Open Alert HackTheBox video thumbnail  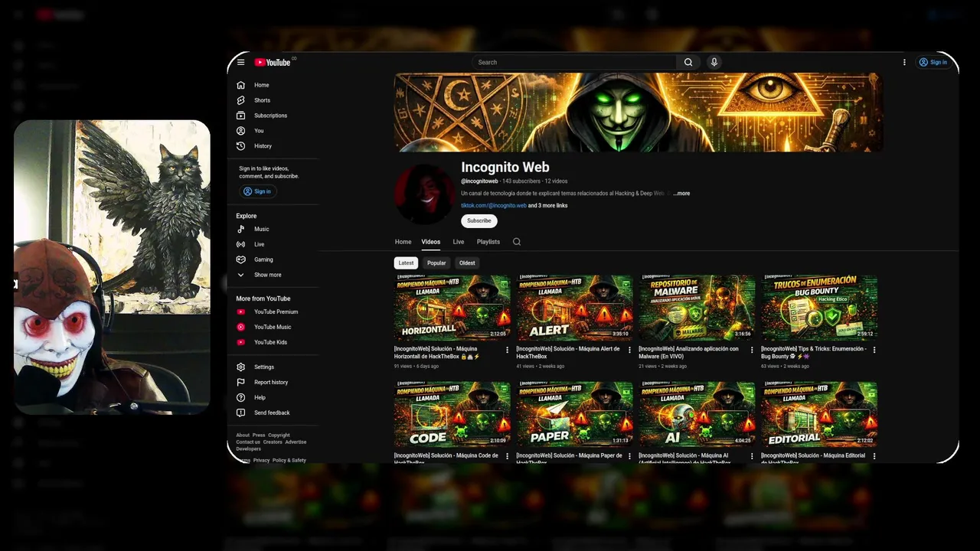(x=574, y=308)
